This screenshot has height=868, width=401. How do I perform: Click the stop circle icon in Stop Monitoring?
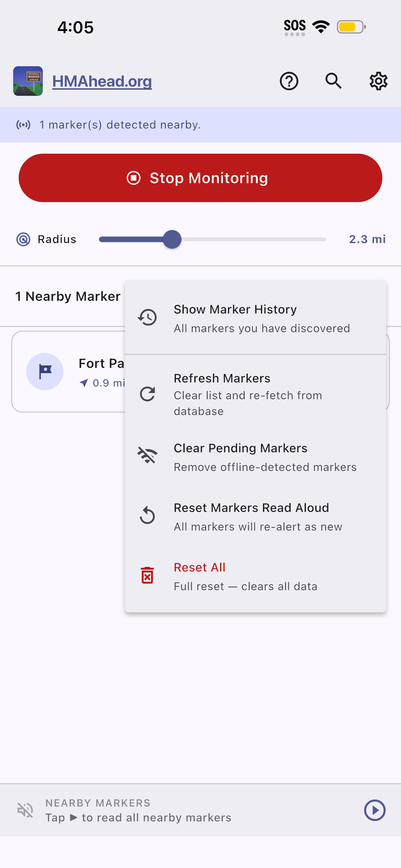[x=133, y=178]
